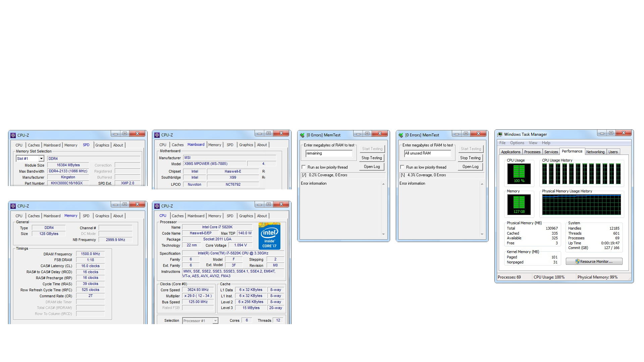Screen dimensions: 644x362
Task: Click the CPU-Z title icon in the Mainboard window
Action: [x=157, y=135]
